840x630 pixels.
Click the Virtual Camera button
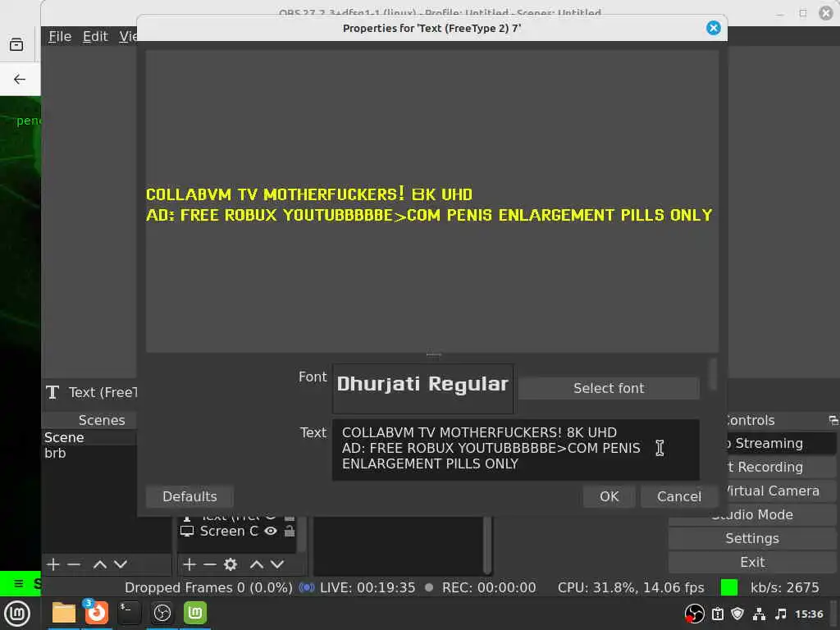[x=781, y=491]
